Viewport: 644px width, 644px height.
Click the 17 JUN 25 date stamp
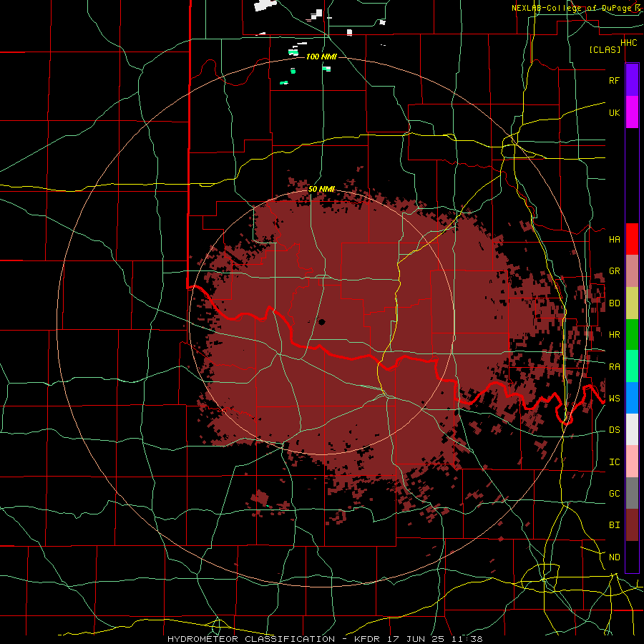click(417, 639)
